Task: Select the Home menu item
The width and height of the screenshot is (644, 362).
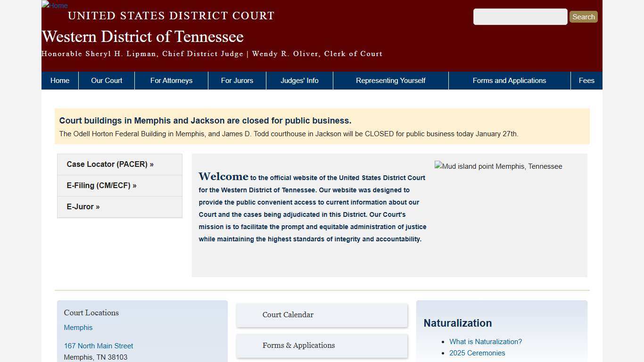Action: pyautogui.click(x=59, y=80)
